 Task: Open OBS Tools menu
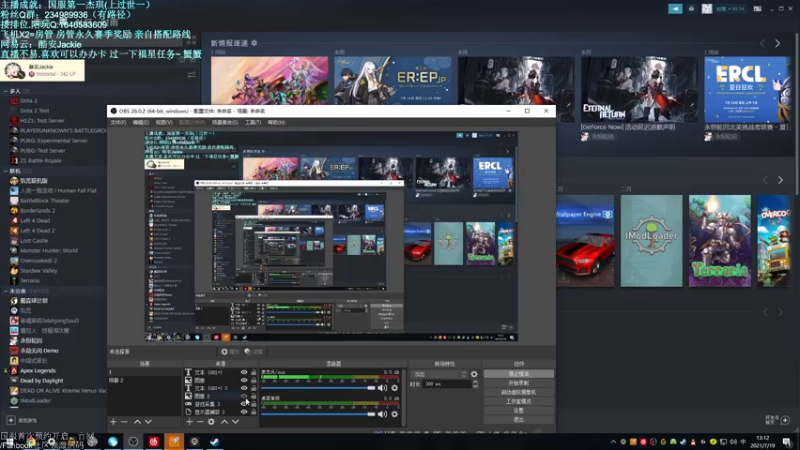[x=253, y=122]
